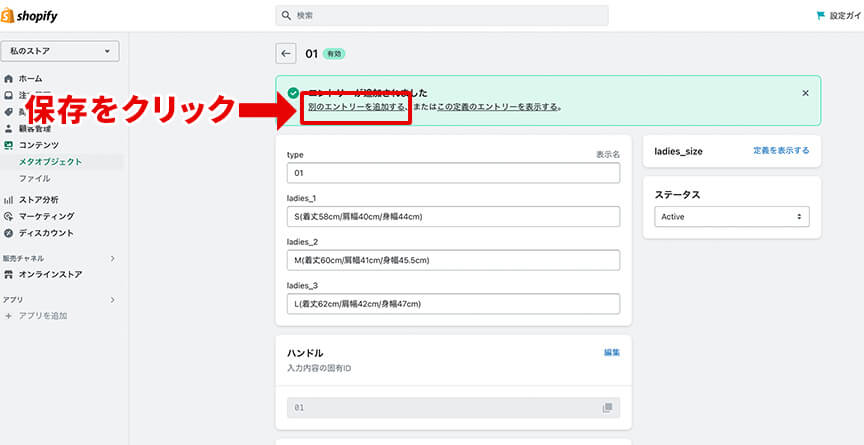
Task: Click the page title 01
Action: [311, 54]
